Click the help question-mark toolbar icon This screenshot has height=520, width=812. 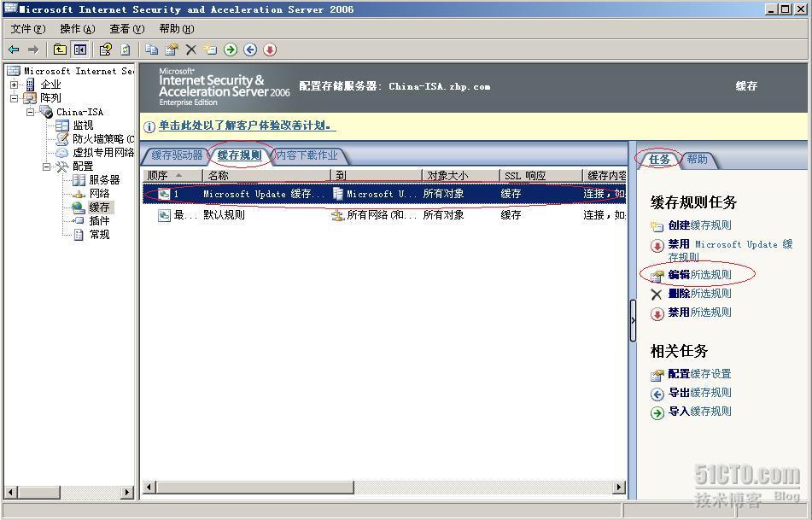pos(105,50)
